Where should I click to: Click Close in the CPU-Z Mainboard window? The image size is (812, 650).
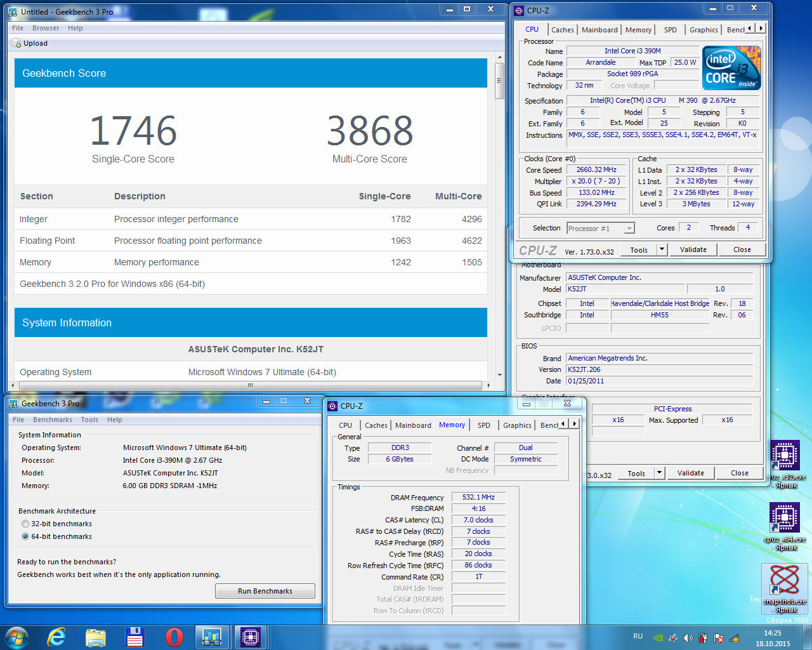740,473
